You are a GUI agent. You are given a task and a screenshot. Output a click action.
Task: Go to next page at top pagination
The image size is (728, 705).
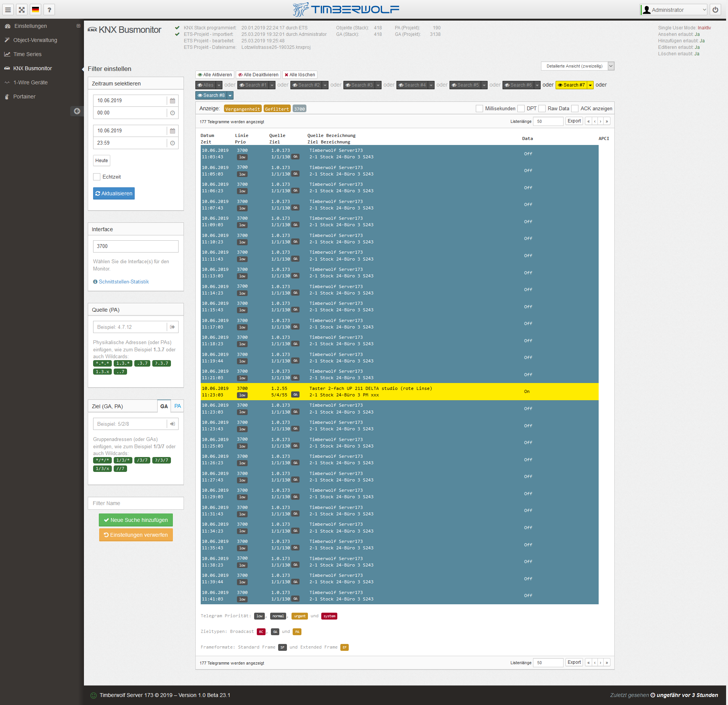601,121
